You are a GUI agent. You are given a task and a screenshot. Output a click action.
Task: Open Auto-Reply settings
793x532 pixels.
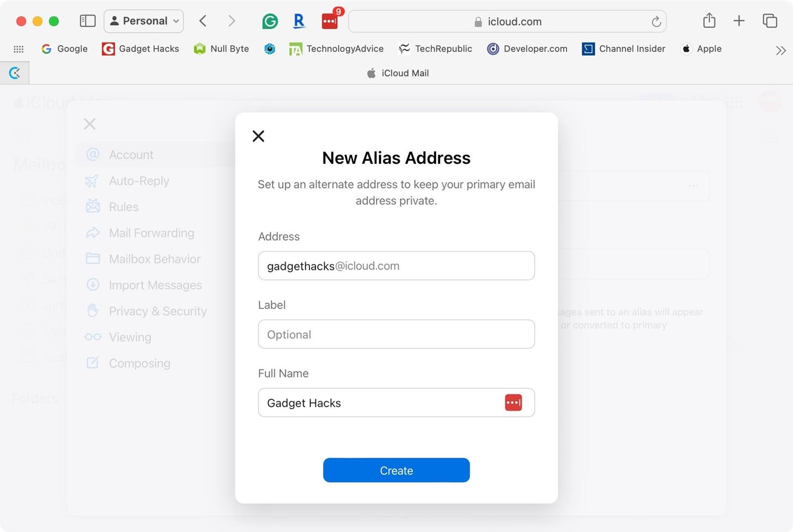(x=139, y=180)
